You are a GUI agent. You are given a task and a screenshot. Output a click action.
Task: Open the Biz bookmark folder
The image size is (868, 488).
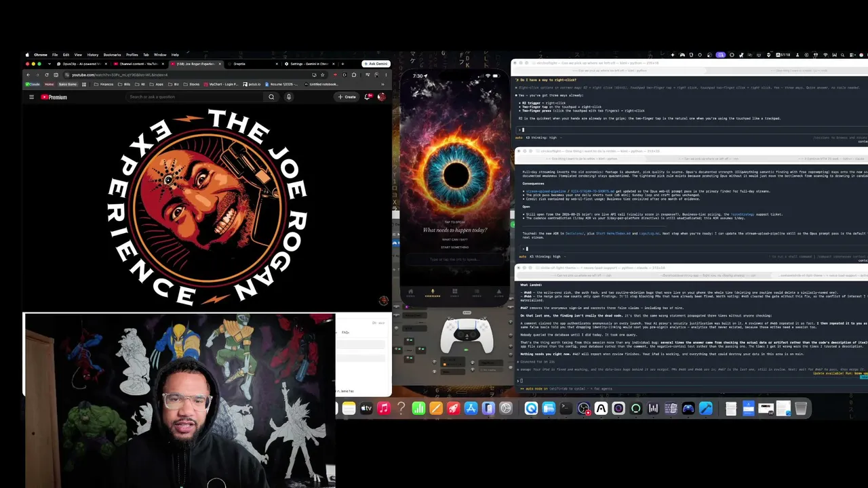click(174, 84)
